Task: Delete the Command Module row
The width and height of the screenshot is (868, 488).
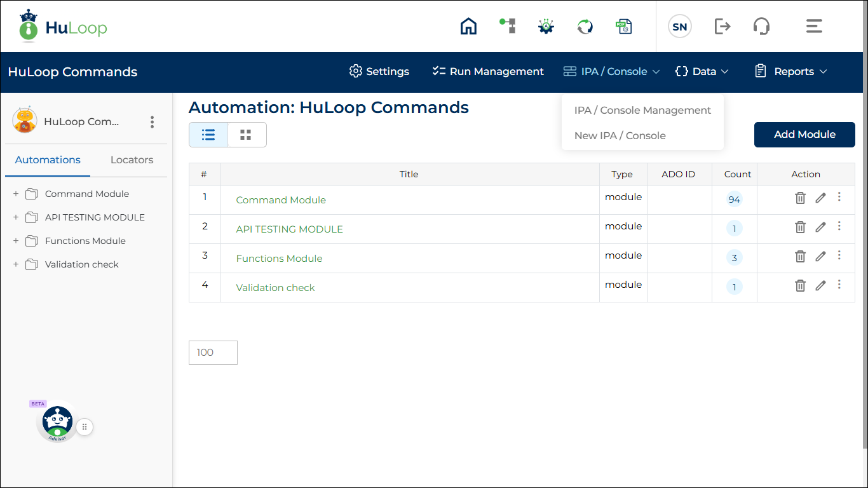Action: click(x=800, y=198)
